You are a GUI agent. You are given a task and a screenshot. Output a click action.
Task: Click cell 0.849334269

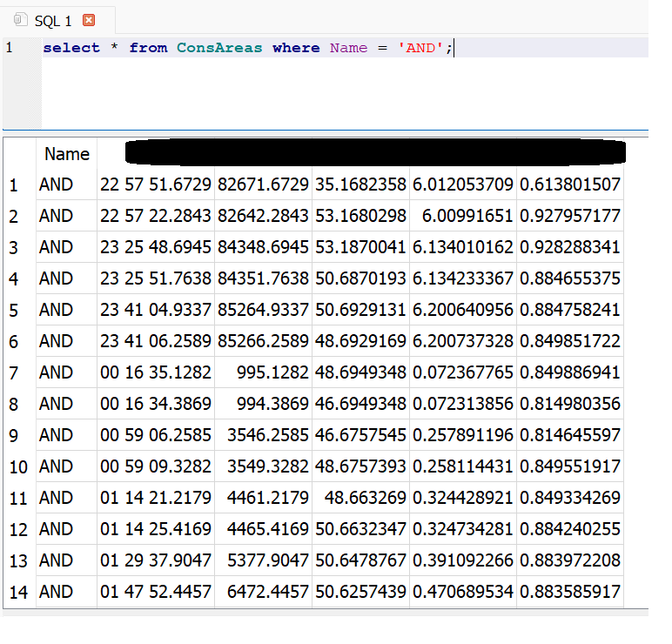[570, 498]
